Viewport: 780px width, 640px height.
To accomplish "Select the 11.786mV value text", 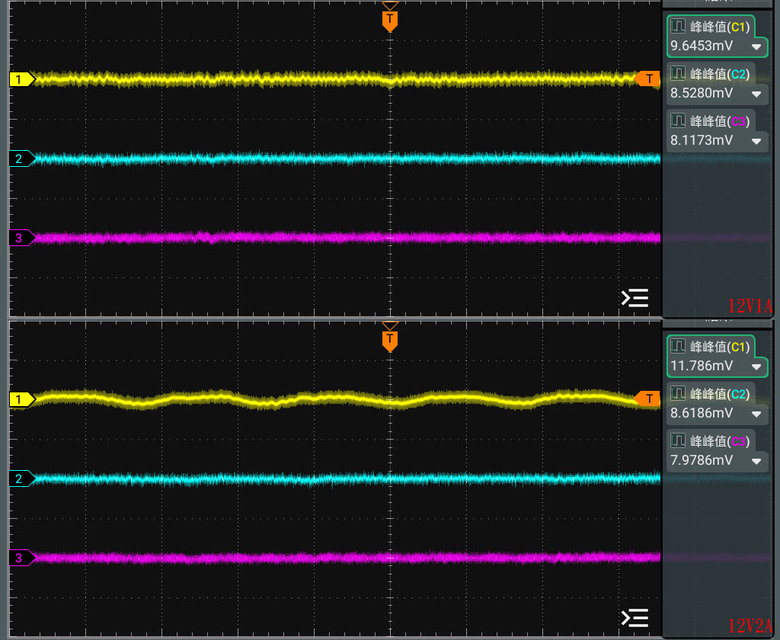I will tap(701, 366).
